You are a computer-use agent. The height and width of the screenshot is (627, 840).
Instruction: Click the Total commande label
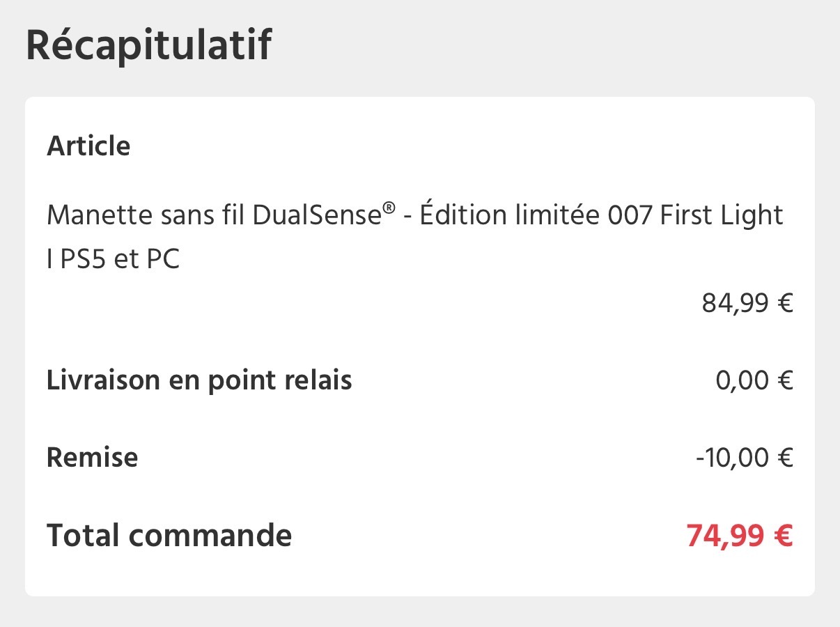pos(169,536)
